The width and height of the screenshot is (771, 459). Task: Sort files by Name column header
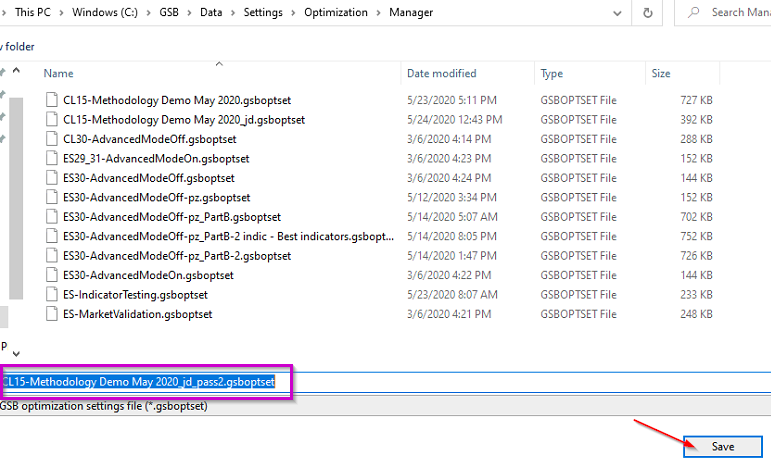coord(59,73)
